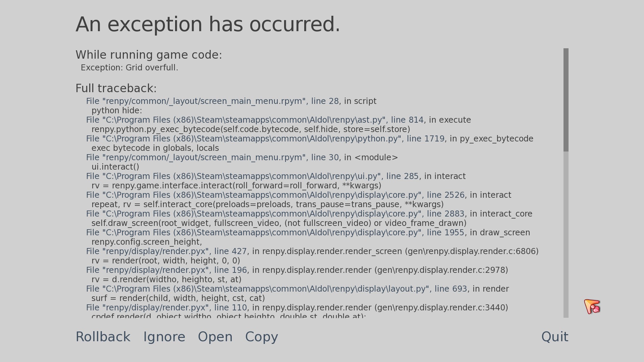Open the layout.py line 693 link
Image resolution: width=644 pixels, height=362 pixels.
276,289
